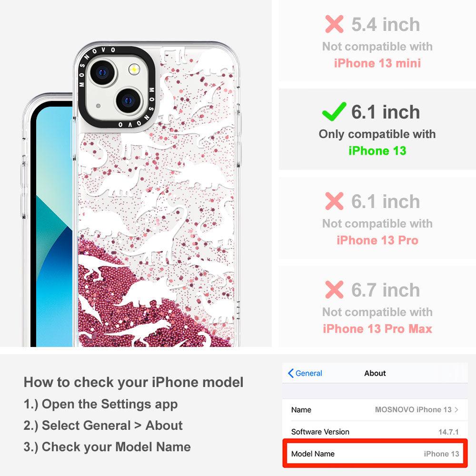Click the green checkmark beside 6.1 inch
The width and height of the screenshot is (476, 476).
point(334,111)
